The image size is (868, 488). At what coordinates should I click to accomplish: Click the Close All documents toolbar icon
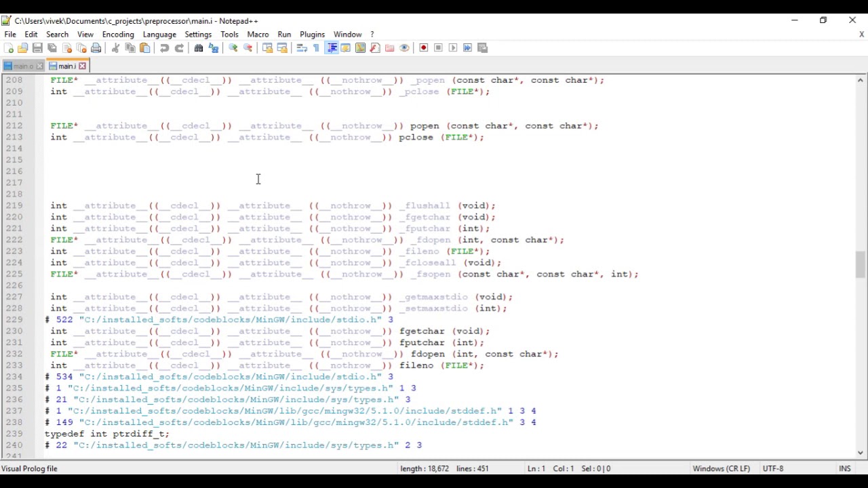tap(81, 48)
